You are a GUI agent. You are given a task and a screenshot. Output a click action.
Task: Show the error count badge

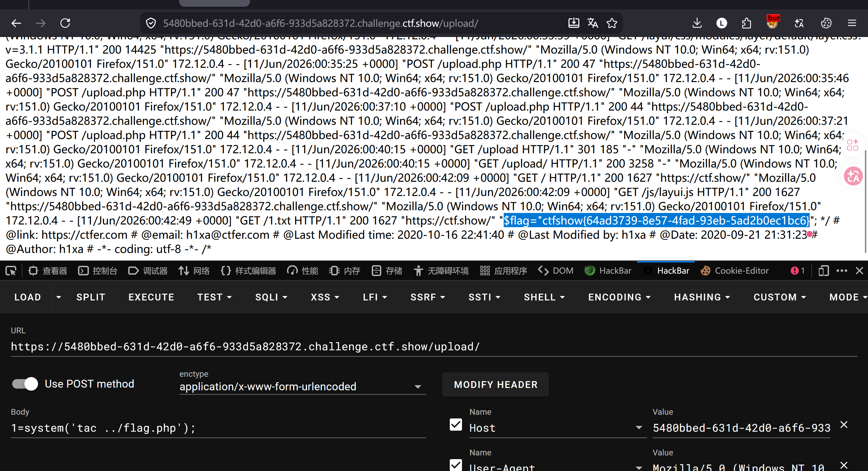click(797, 271)
